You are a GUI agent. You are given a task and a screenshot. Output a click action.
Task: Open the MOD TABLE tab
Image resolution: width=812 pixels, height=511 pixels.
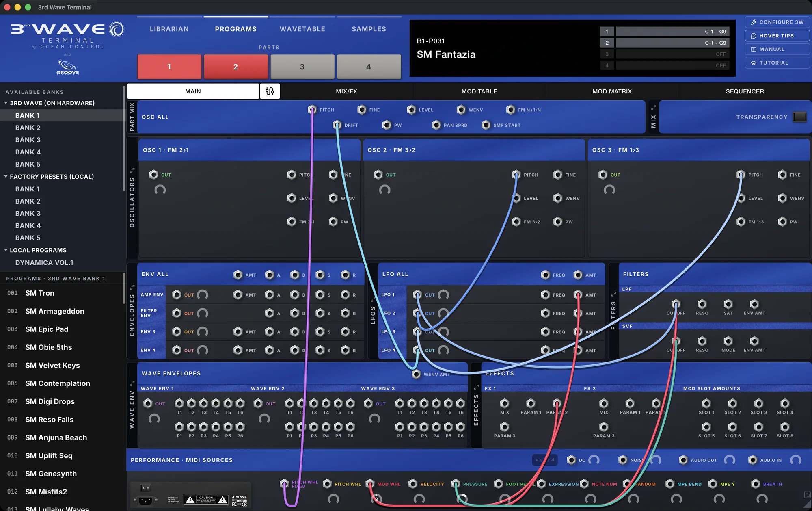(x=479, y=91)
